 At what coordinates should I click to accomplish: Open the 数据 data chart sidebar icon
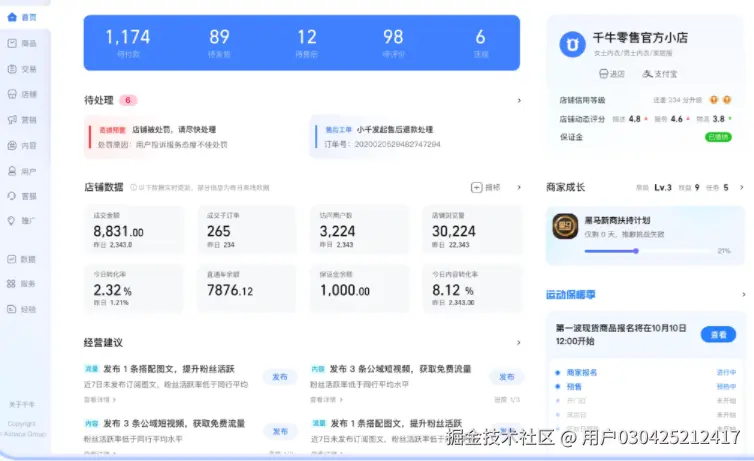12,259
